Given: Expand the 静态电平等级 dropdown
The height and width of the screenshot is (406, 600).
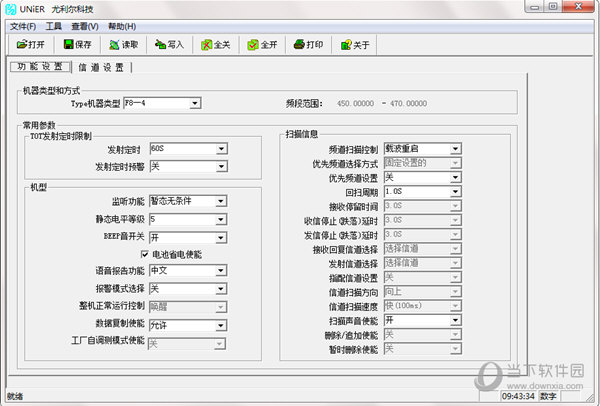Looking at the screenshot, I should [221, 220].
